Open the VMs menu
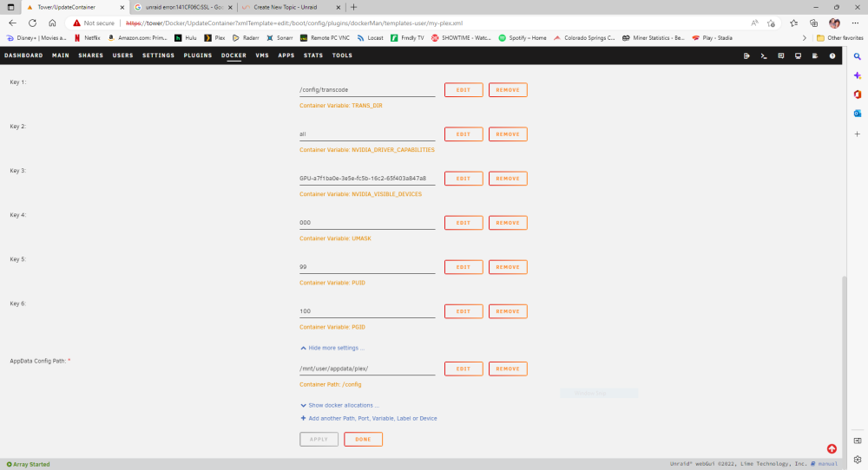Viewport: 868px width, 470px height. tap(262, 55)
